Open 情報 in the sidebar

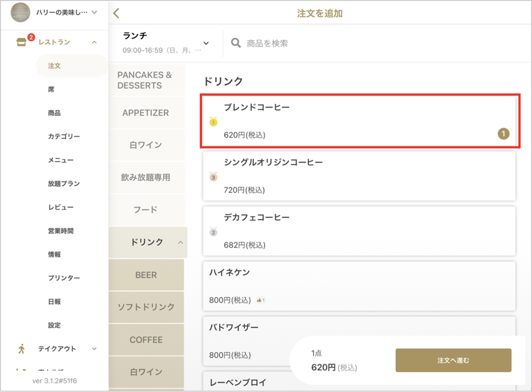point(54,254)
